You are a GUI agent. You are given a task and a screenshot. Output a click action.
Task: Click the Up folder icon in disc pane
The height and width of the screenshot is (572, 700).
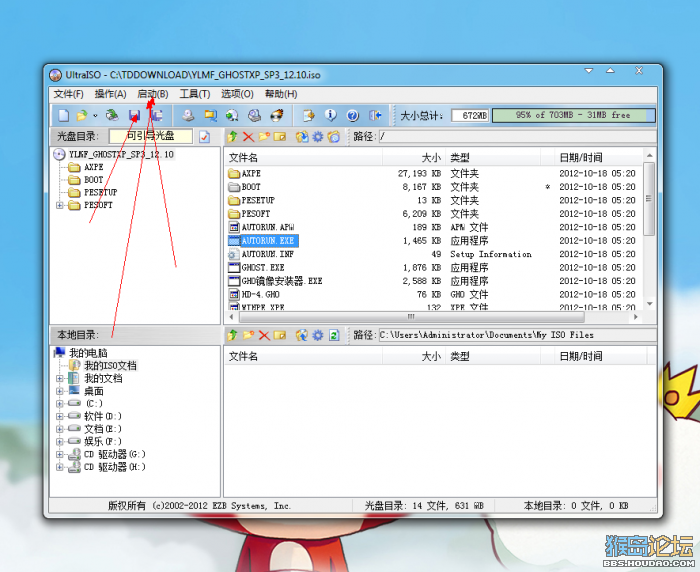[x=232, y=137]
